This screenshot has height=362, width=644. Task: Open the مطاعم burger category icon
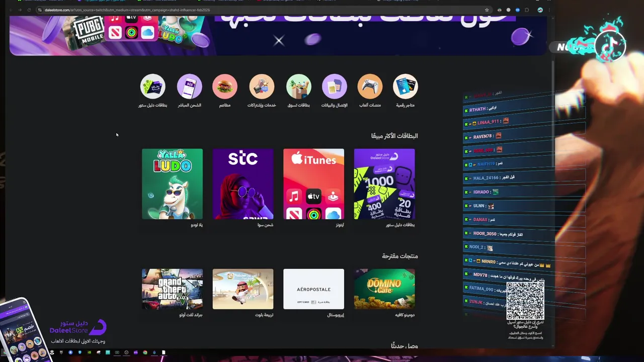(x=225, y=86)
